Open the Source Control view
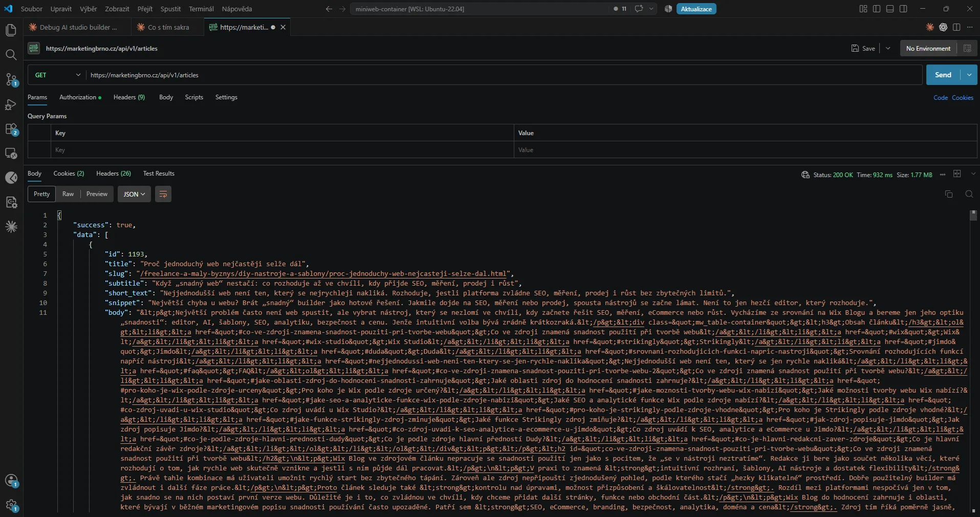This screenshot has height=517, width=980. tap(11, 79)
